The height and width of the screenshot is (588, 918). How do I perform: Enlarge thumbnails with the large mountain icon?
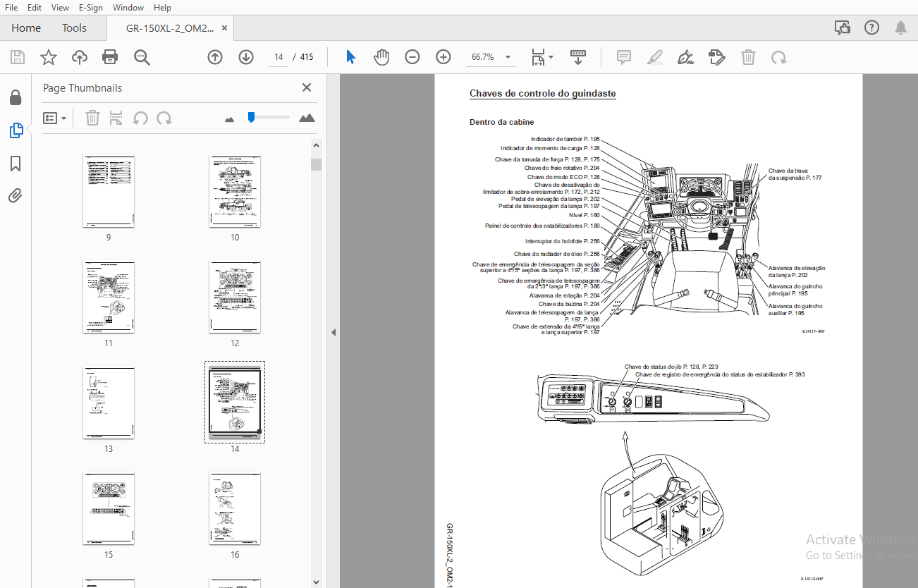pyautogui.click(x=307, y=118)
